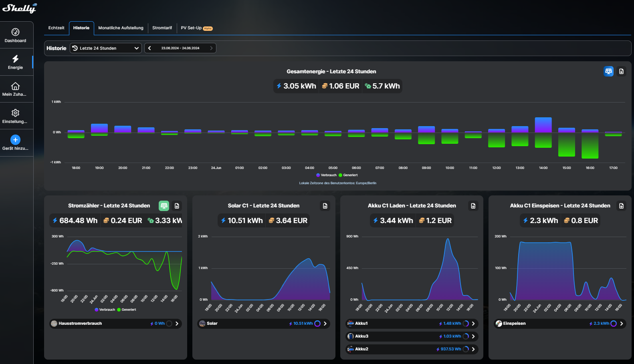Click the 14:00 bar in Gesamtenergie chart
The width and height of the screenshot is (634, 364).
(x=543, y=133)
